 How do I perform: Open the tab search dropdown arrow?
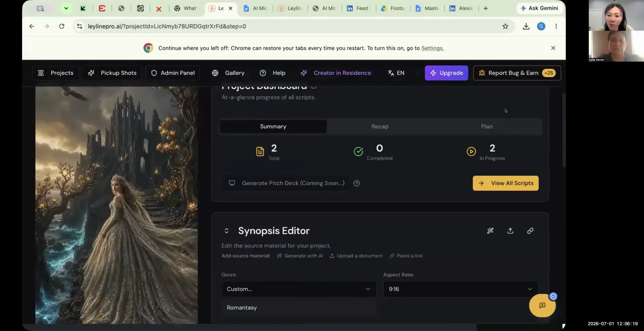pos(66,8)
